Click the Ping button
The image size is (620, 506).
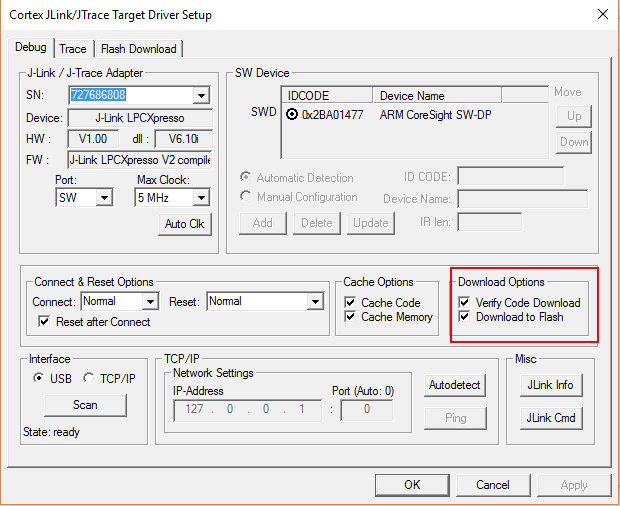(x=455, y=419)
